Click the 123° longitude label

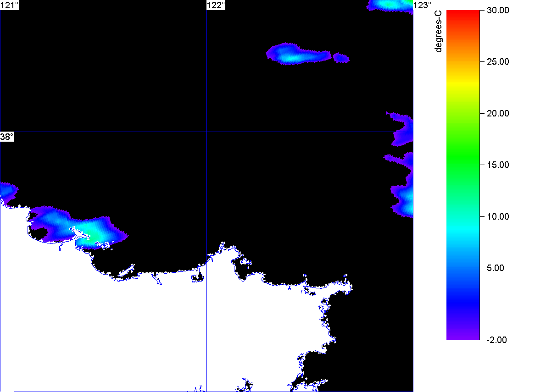(423, 5)
